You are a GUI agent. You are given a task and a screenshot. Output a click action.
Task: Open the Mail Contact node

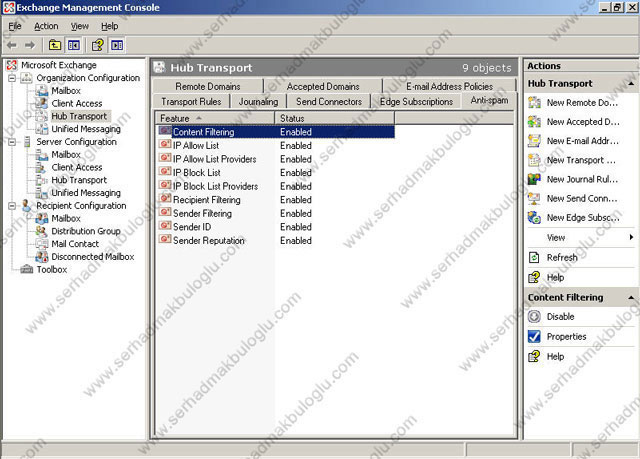75,244
